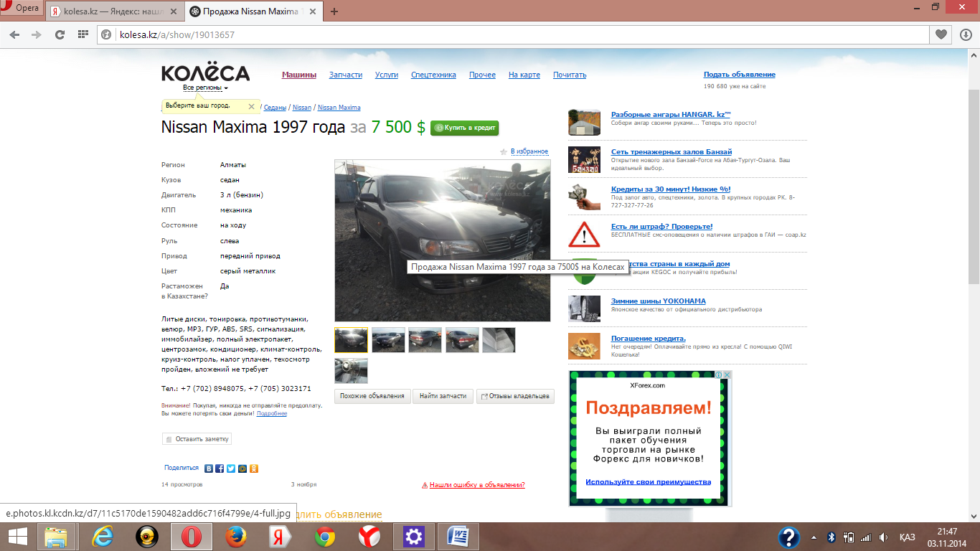This screenshot has width=980, height=551.
Task: Open 'Спецтехника' navigation section
Action: click(x=433, y=75)
